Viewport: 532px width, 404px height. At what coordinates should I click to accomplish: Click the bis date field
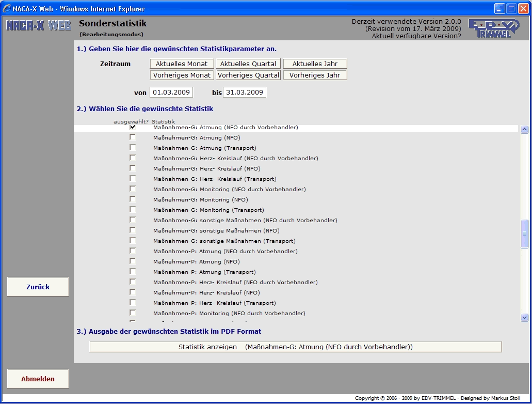point(245,92)
